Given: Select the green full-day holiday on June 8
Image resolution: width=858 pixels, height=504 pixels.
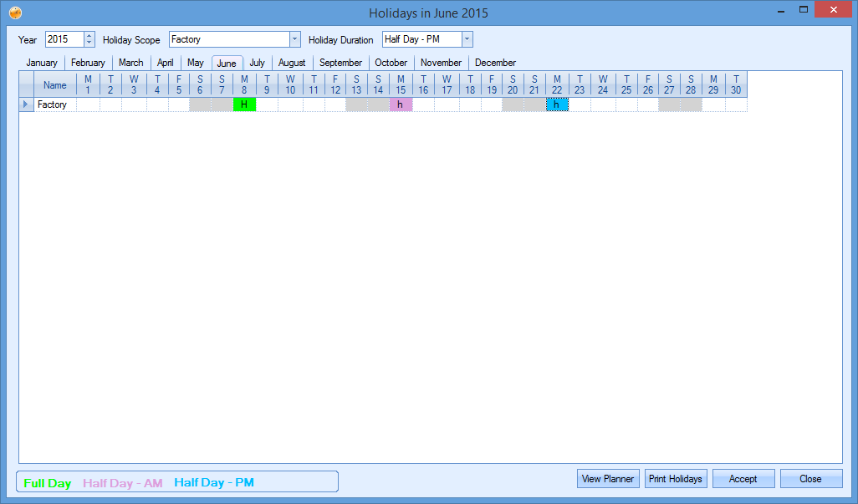Looking at the screenshot, I should (x=244, y=104).
